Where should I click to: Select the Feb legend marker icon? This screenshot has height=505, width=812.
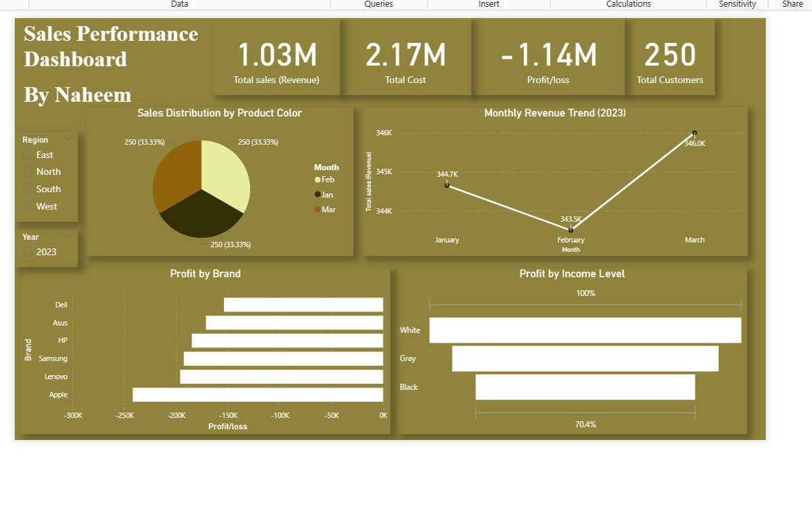(319, 179)
